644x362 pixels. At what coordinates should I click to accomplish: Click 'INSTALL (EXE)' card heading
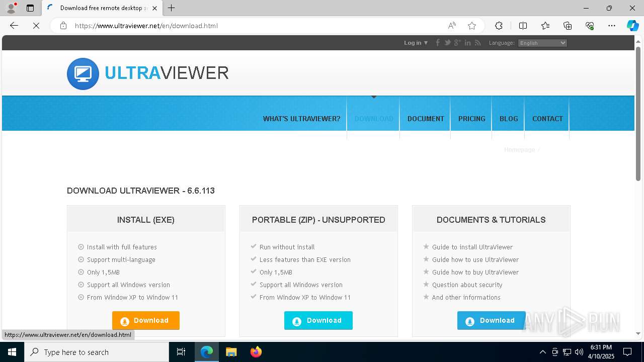146,220
